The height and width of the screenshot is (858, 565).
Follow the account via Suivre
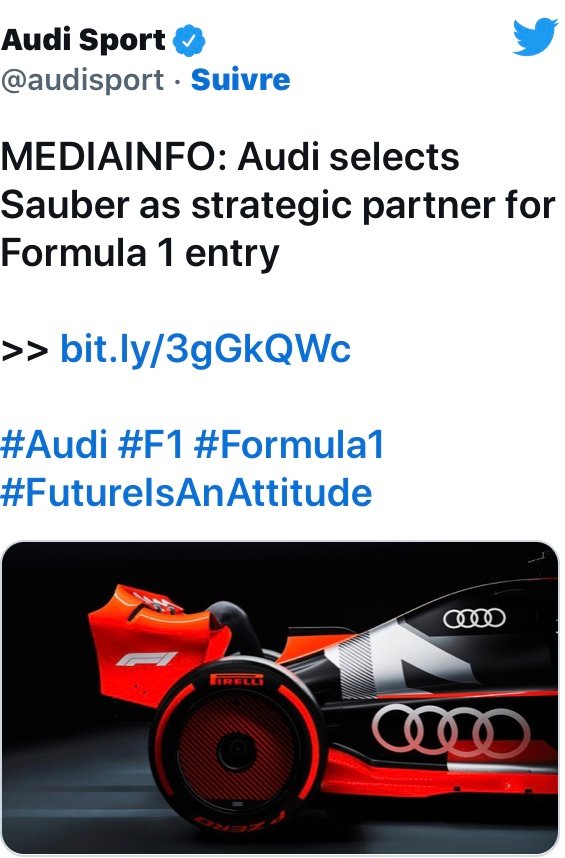point(241,80)
